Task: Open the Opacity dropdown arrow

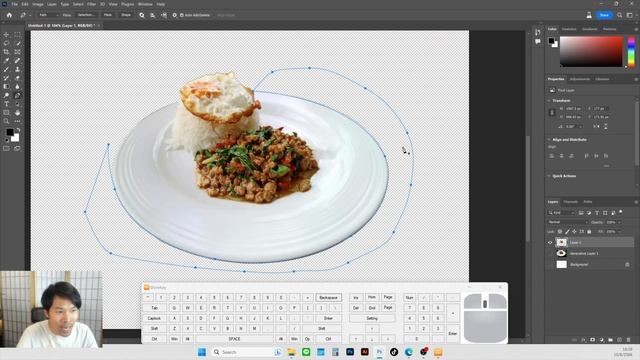Action: [x=619, y=222]
